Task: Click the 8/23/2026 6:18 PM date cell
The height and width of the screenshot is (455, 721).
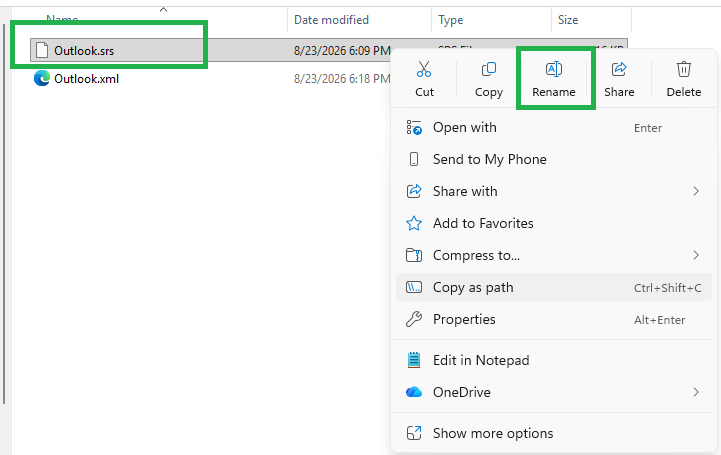Action: [x=342, y=79]
